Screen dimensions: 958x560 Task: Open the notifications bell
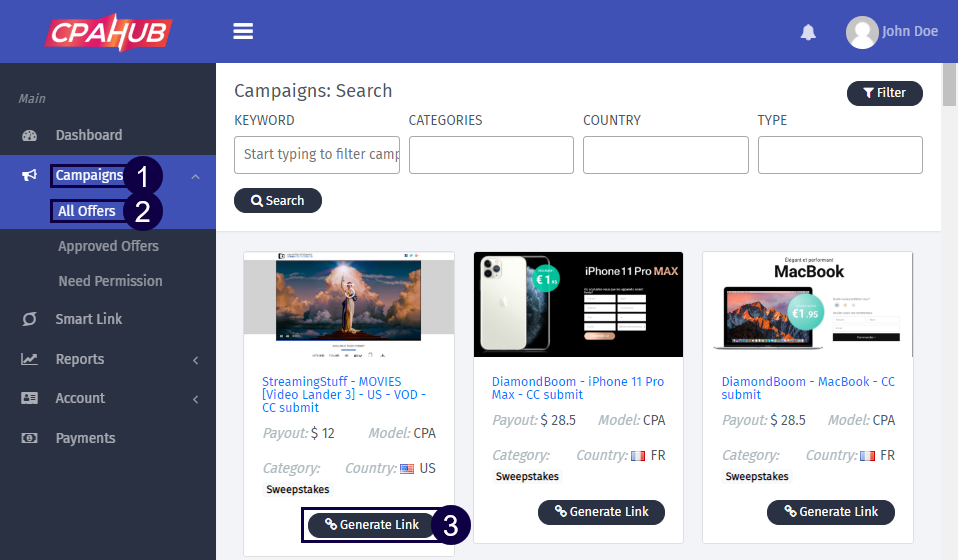pyautogui.click(x=808, y=32)
